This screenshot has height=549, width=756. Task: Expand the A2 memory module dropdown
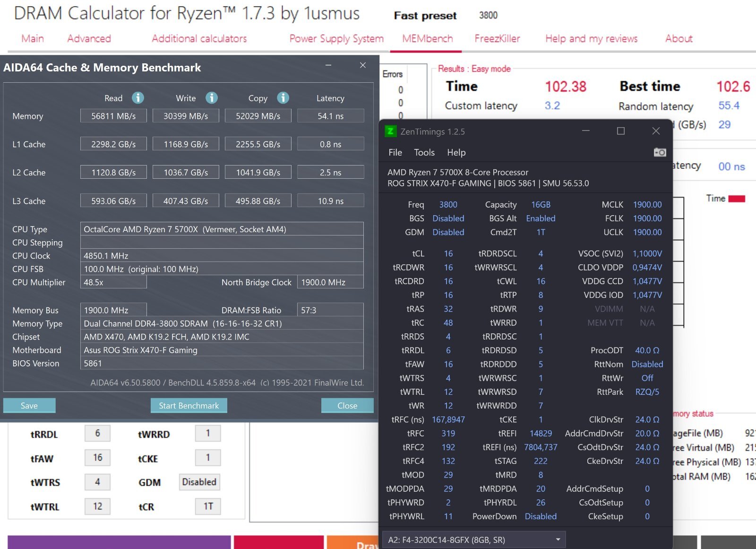click(473, 540)
